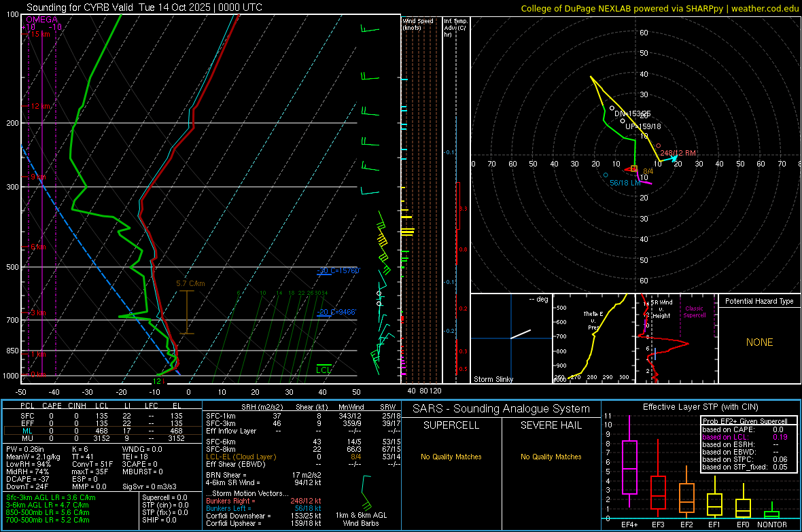Select the EFF parcel row
Viewport: 802px width, 532px height.
[x=103, y=423]
